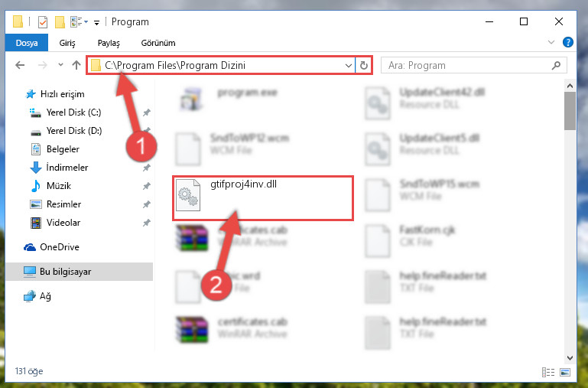Toggle pin next to Müzik

tap(147, 186)
